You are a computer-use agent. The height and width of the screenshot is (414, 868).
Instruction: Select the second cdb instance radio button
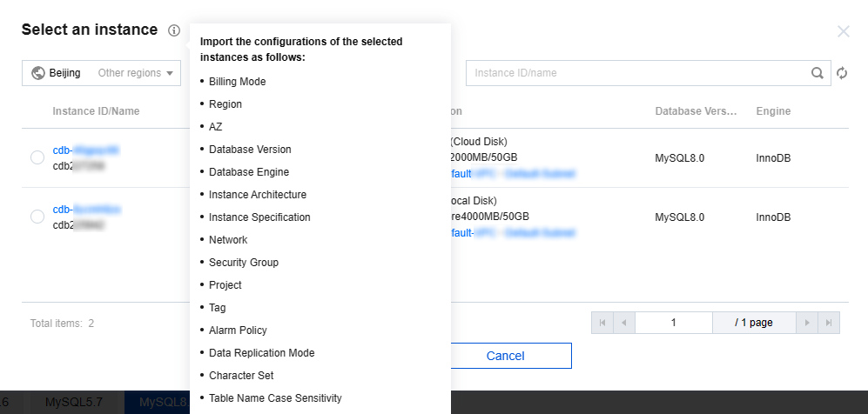37,217
